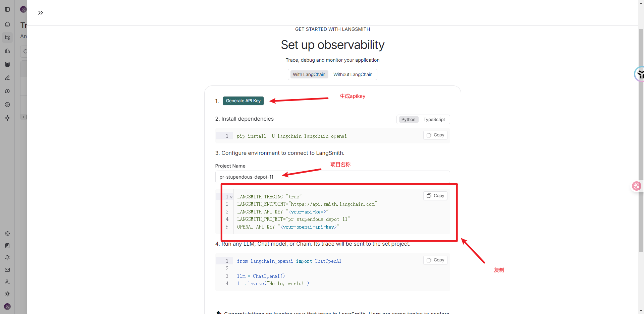Toggle the light/dark theme sun icon
Screen dimensions: 644x314
tap(7, 294)
